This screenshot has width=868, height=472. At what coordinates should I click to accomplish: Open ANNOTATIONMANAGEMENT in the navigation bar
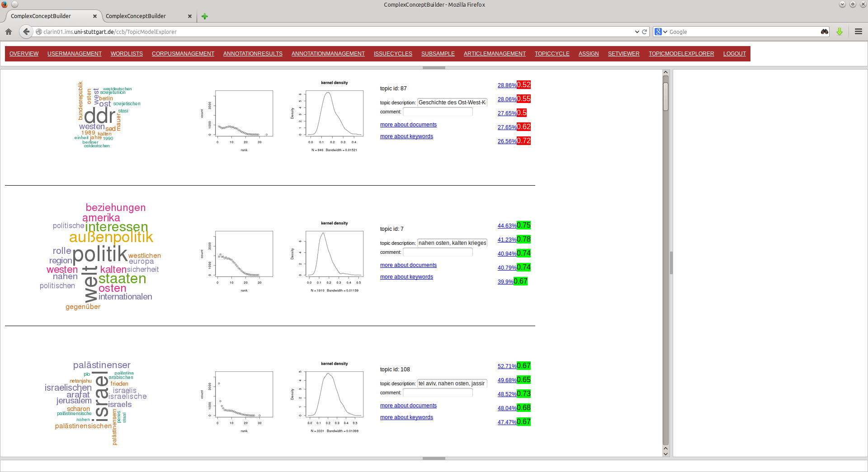328,54
